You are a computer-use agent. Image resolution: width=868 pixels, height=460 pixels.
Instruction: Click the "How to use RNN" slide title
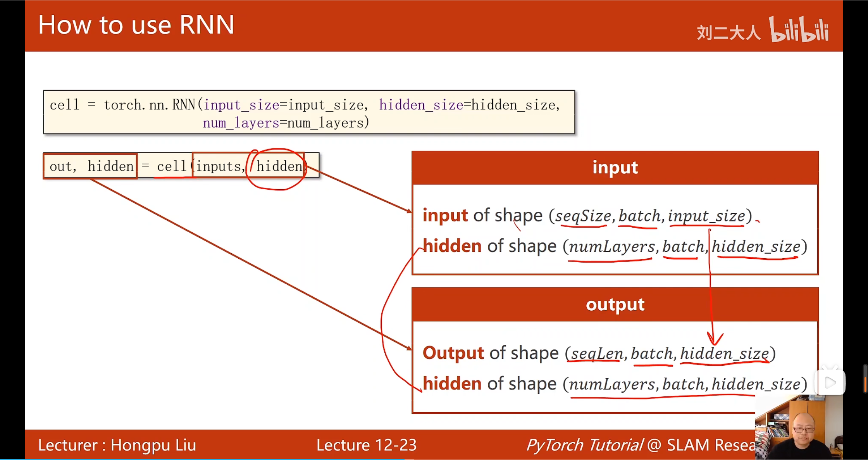tap(136, 25)
